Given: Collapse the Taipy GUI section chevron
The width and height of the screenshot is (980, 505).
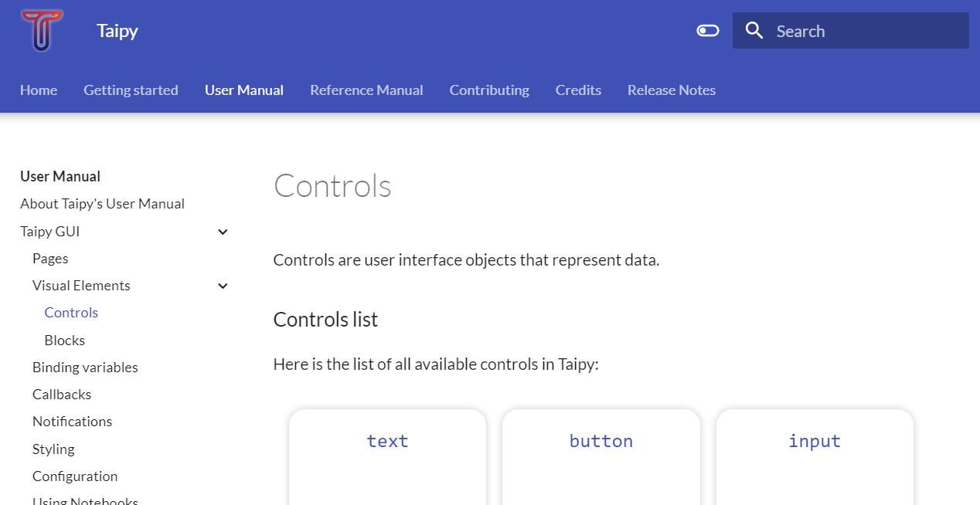Looking at the screenshot, I should point(223,232).
